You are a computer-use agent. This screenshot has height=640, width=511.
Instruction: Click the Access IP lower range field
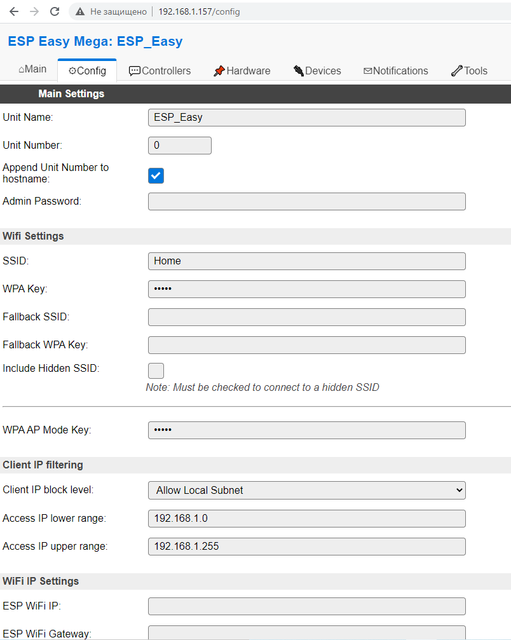[307, 518]
